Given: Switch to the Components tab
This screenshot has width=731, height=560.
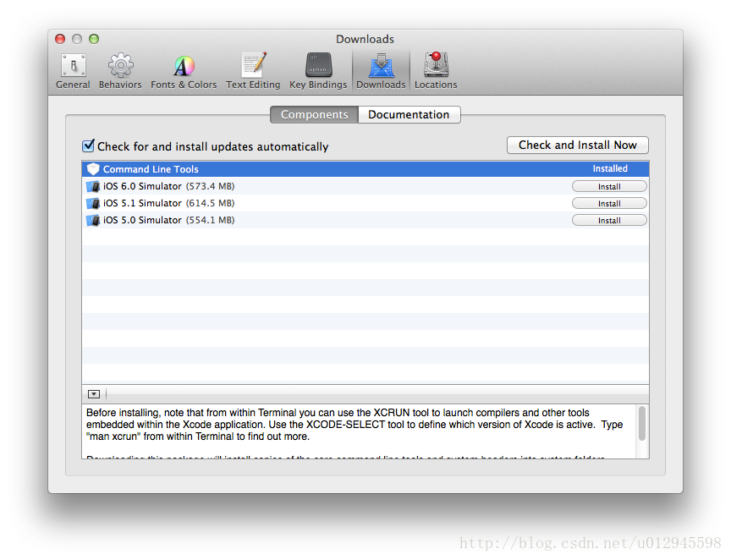Looking at the screenshot, I should [314, 115].
